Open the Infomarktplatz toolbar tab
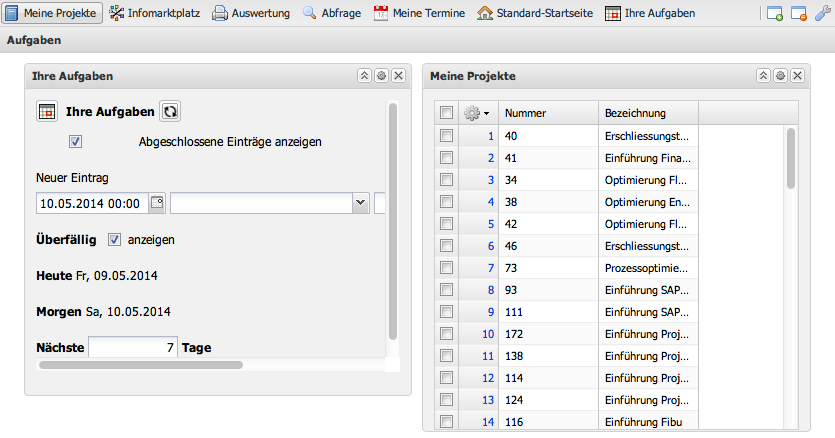 [154, 13]
